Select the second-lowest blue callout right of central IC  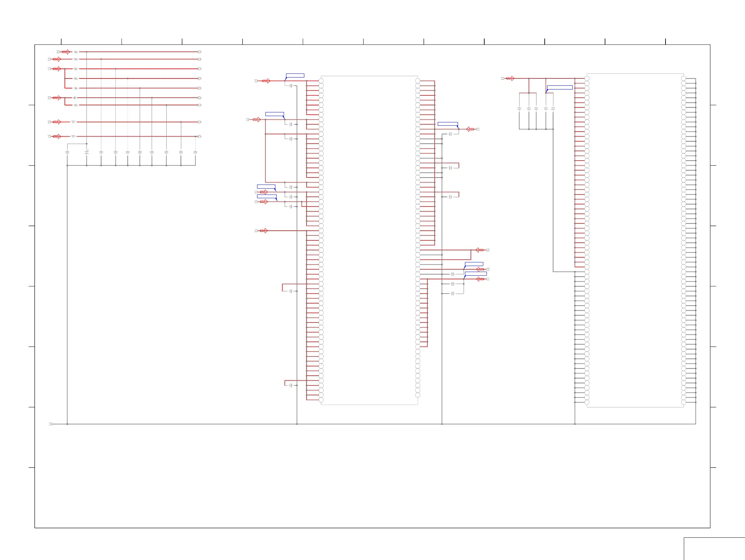(474, 264)
